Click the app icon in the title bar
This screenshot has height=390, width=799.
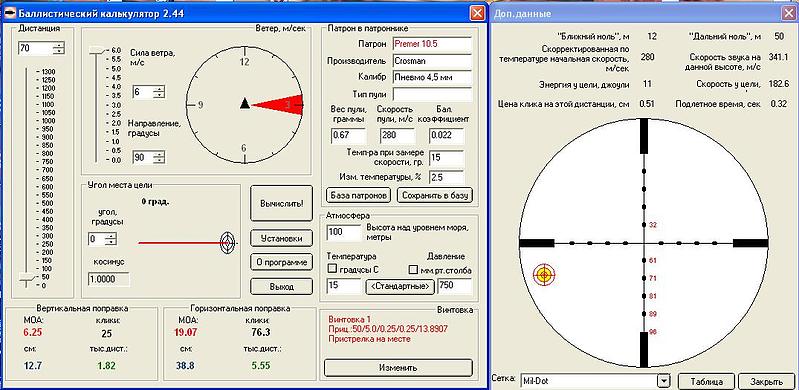(10, 13)
